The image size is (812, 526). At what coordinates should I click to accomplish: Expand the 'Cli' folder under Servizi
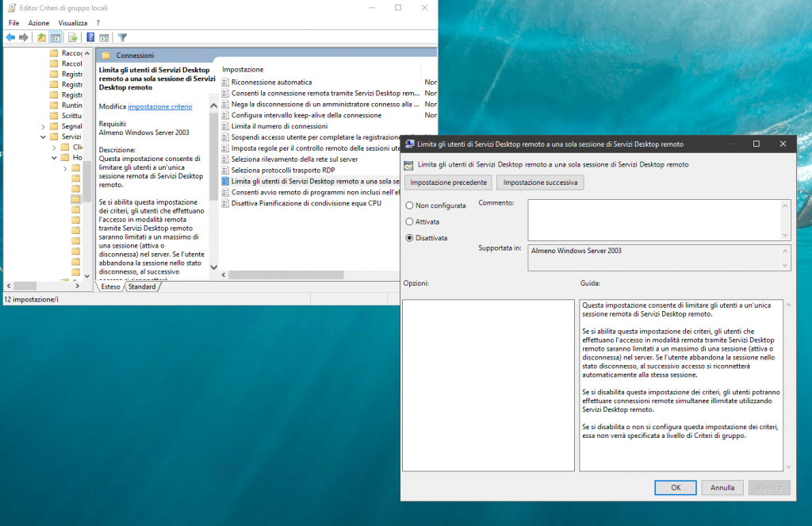tap(54, 148)
